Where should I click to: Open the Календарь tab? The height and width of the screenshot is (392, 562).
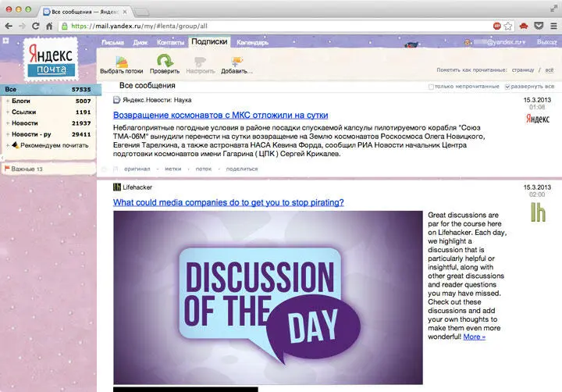pyautogui.click(x=252, y=42)
